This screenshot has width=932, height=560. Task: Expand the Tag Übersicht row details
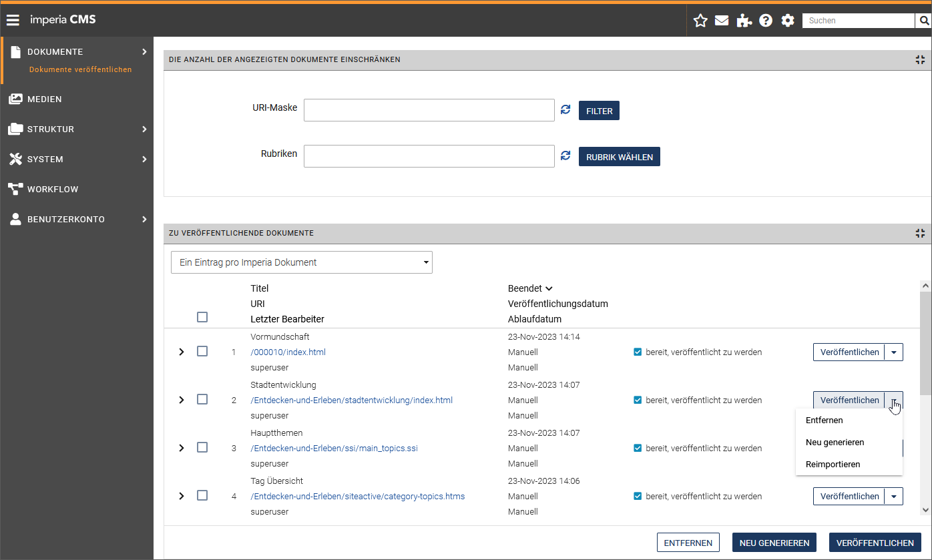182,496
